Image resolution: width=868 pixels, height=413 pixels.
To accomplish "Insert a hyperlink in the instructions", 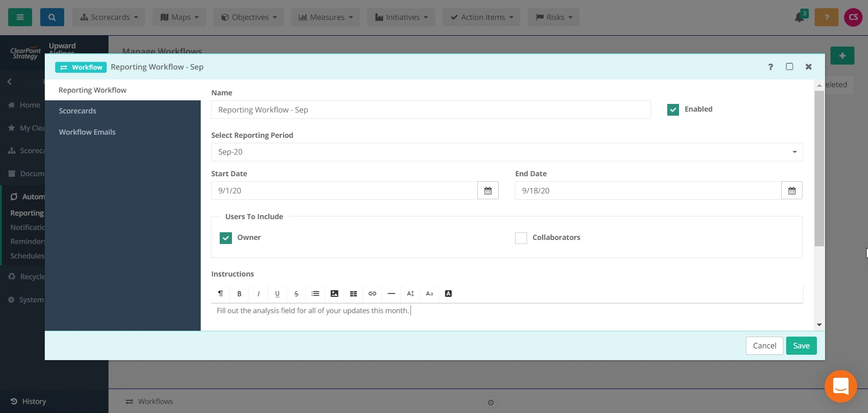I will 372,294.
